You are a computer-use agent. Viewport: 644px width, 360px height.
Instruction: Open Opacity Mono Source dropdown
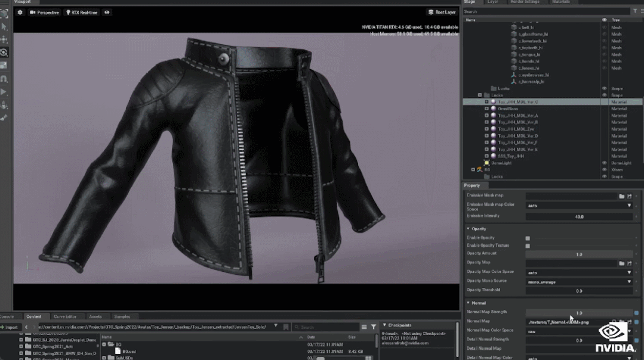tap(578, 281)
